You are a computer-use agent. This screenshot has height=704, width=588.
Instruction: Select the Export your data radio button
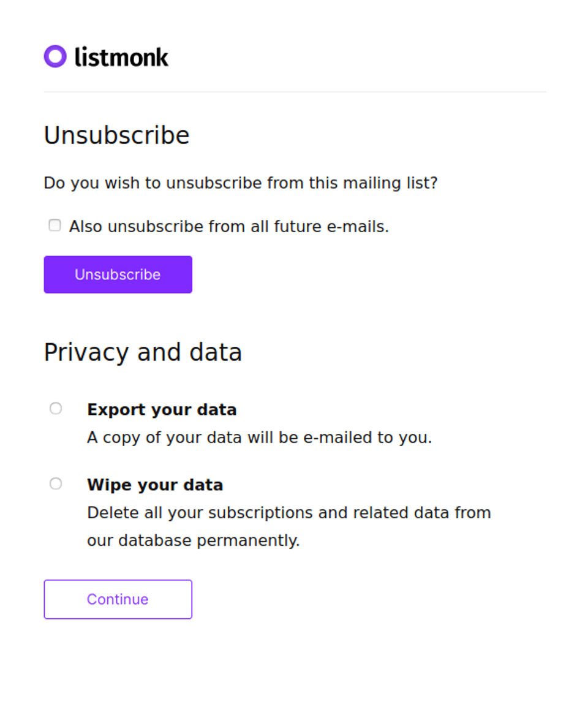pos(56,409)
